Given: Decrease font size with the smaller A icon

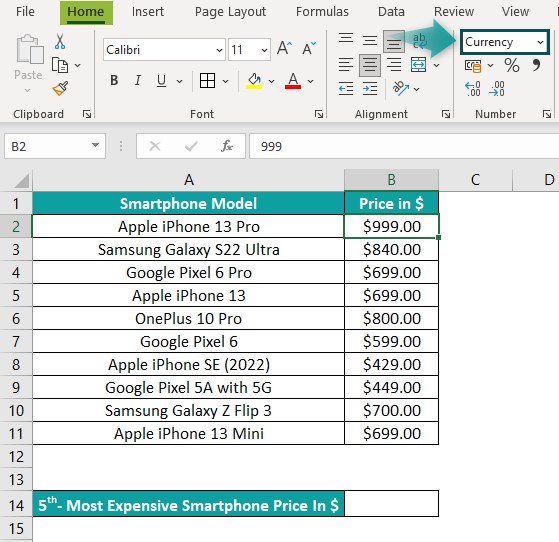Looking at the screenshot, I should pos(309,48).
